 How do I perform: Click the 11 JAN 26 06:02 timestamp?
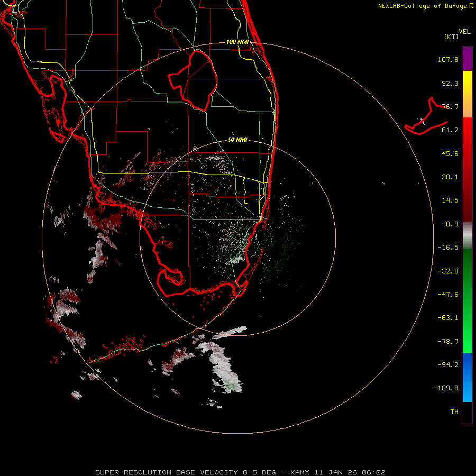click(x=350, y=472)
